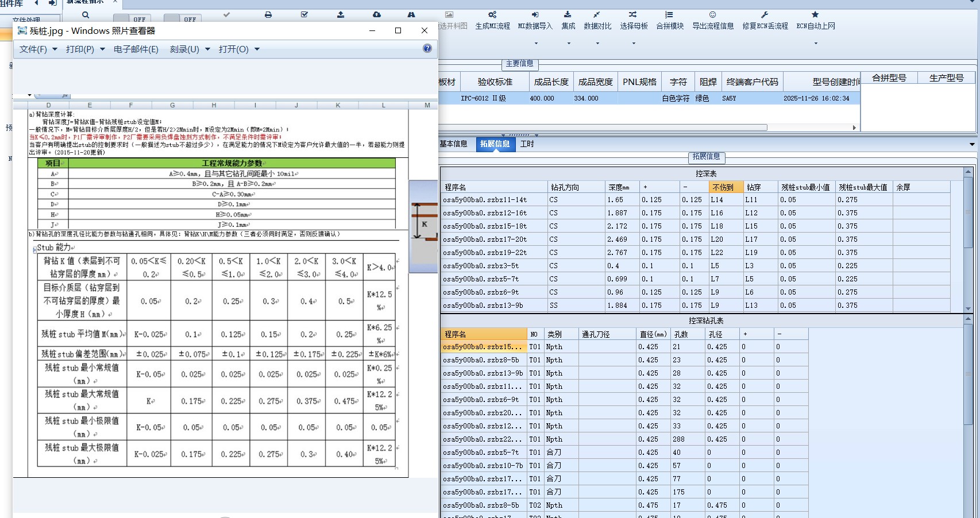Expand the dropdown arrow under MI数据导入
The width and height of the screenshot is (980, 518).
[x=536, y=43]
